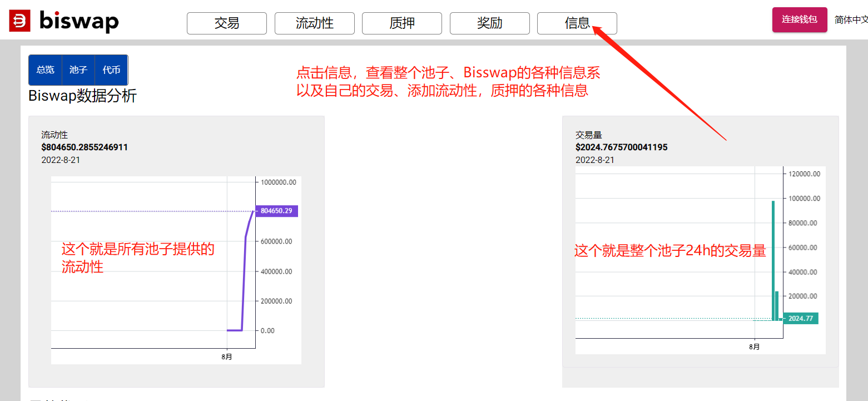
Task: Open the 简体中文 language selector
Action: coord(851,19)
